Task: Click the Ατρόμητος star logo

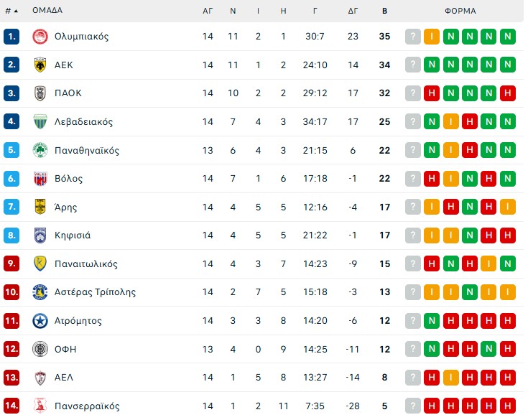Action: (x=40, y=321)
